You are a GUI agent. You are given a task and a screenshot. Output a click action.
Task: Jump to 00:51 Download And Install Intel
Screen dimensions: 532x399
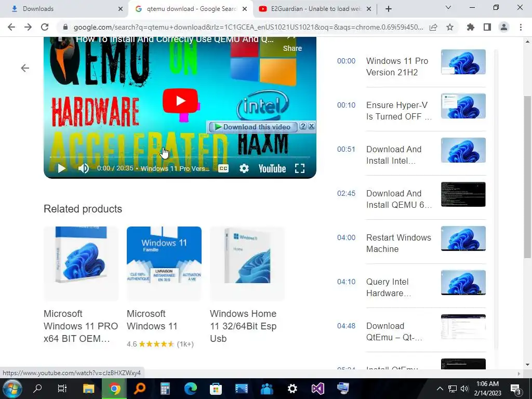[x=411, y=155]
